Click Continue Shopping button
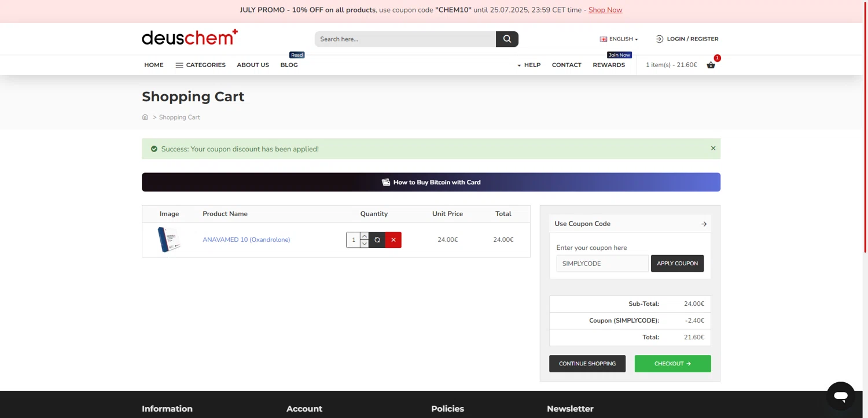The image size is (868, 418). tap(587, 364)
